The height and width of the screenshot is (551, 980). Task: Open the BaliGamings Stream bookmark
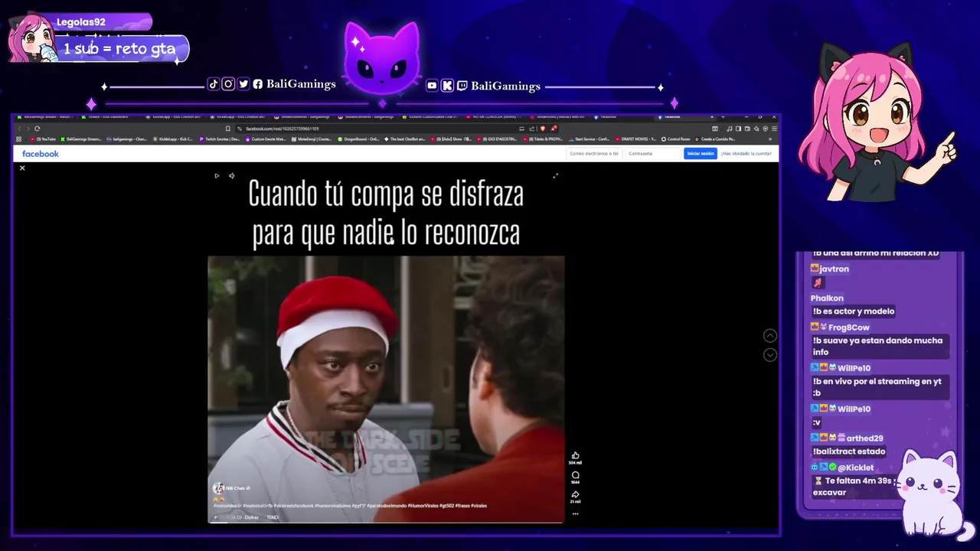click(80, 139)
